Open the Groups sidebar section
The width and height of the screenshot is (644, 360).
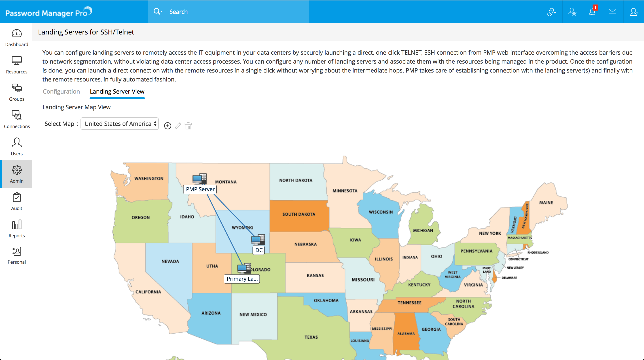click(17, 92)
